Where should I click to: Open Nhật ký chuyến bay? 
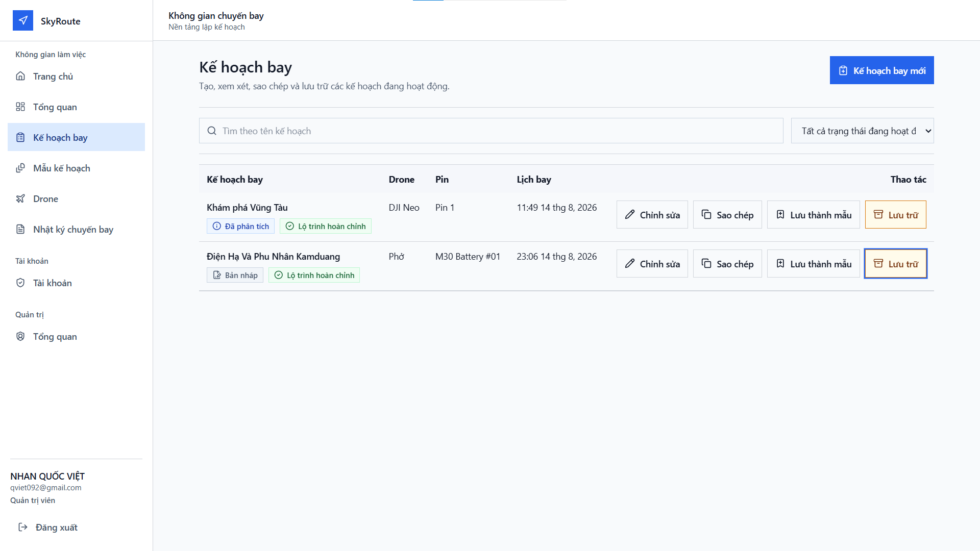coord(76,229)
